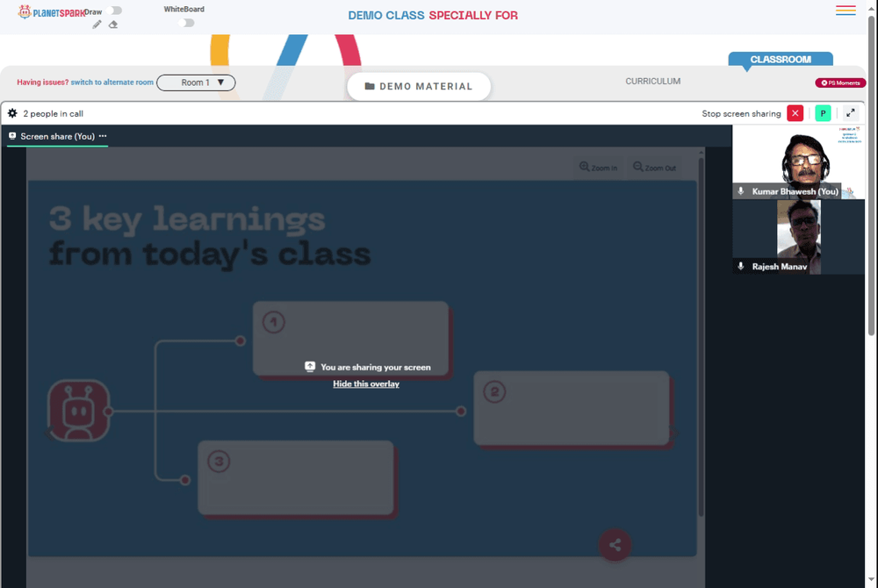Expand call to fullscreen

pyautogui.click(x=851, y=113)
